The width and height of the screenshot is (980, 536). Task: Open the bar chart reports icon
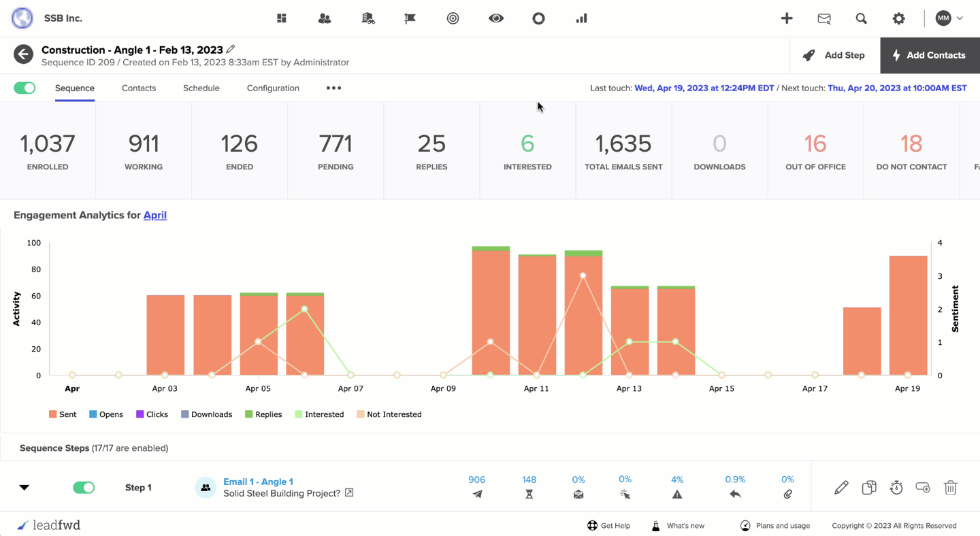click(x=581, y=18)
